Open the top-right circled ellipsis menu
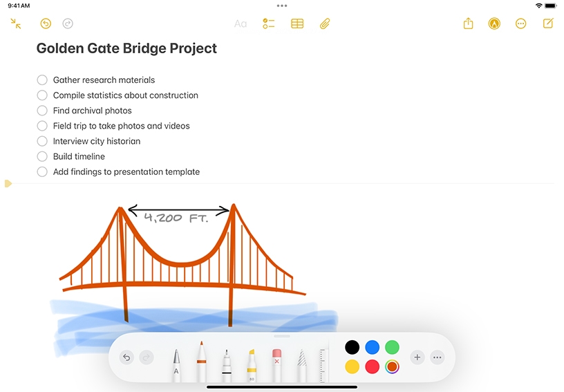 point(521,24)
